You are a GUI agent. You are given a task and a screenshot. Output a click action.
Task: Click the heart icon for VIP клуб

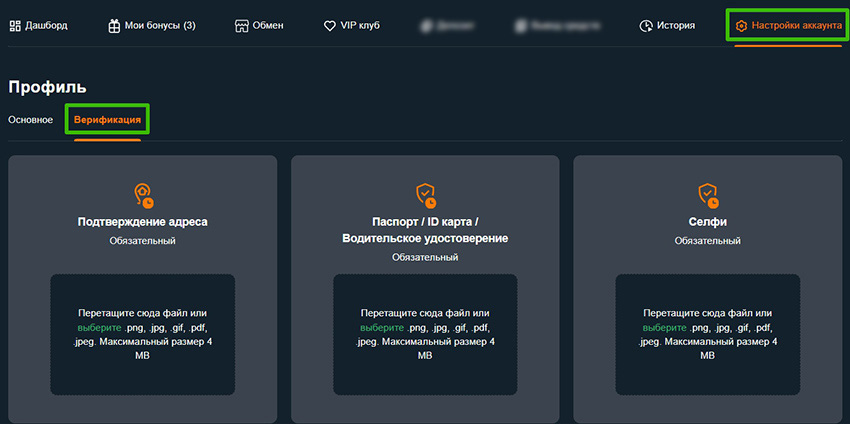click(330, 26)
